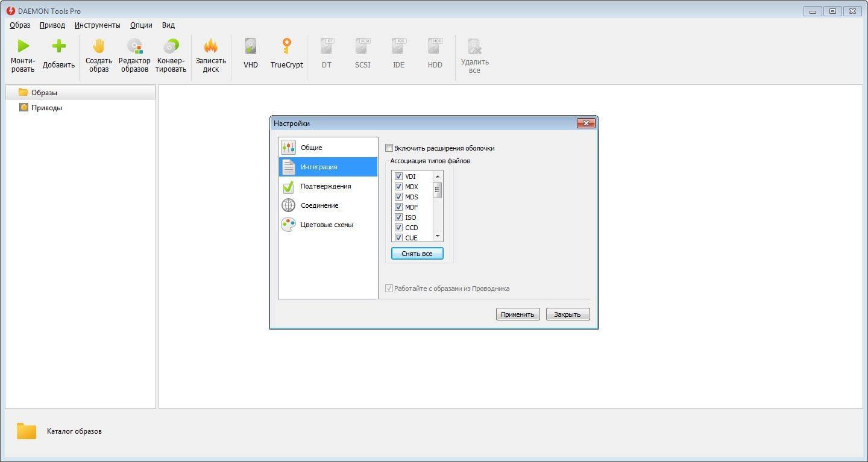Screen dimensions: 868x462
Task: Toggle Работайте с образами из Проводника checkbox
Action: 389,289
